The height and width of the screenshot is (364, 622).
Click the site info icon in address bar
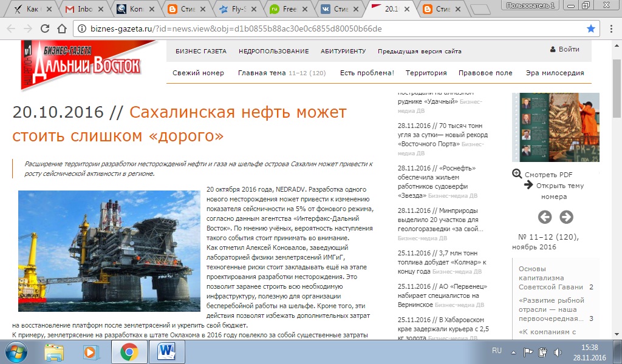coord(82,29)
